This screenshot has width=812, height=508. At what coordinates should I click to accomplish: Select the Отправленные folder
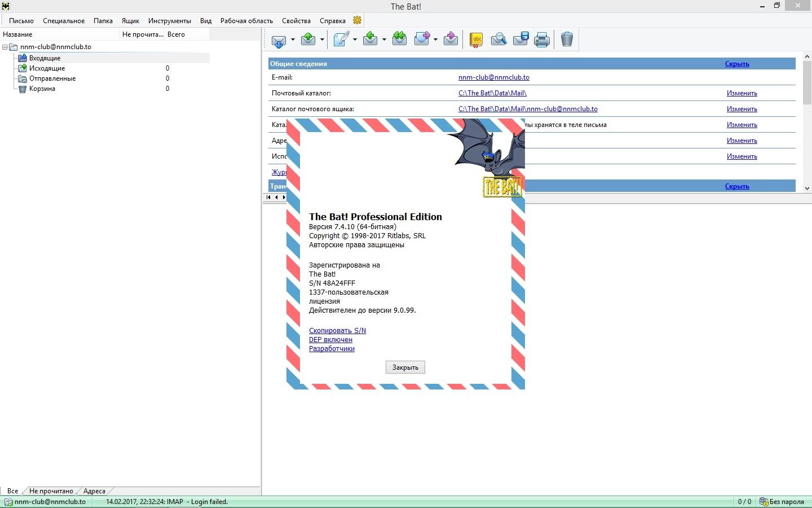pyautogui.click(x=52, y=78)
